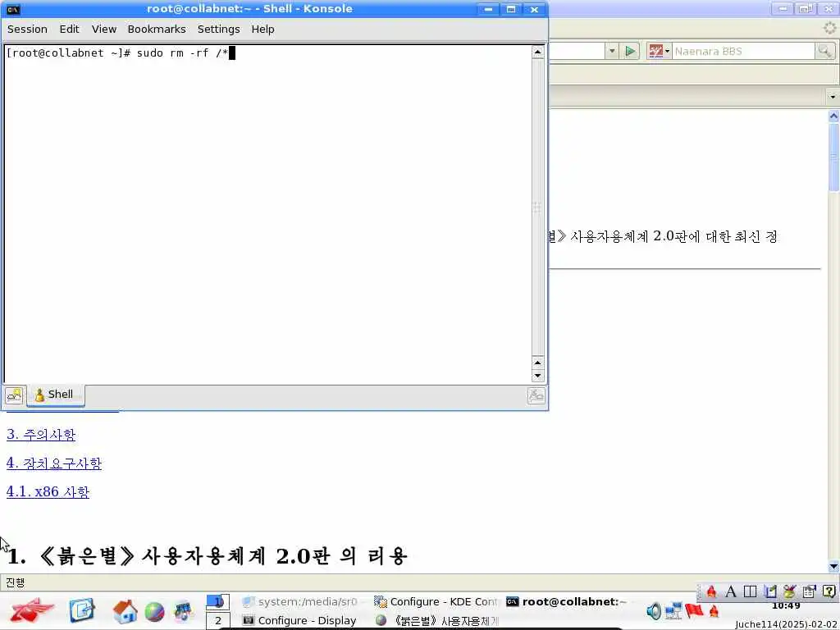Click browser page scrollbar up arrow

[x=833, y=116]
